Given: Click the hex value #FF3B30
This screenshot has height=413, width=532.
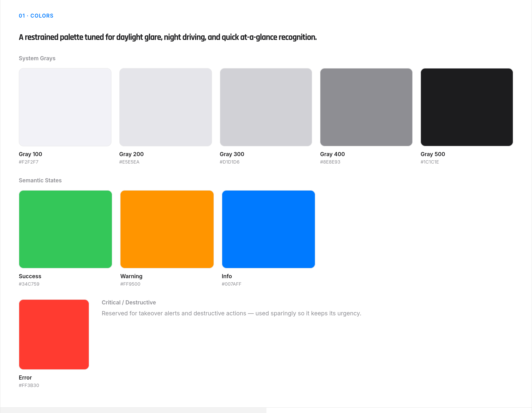Looking at the screenshot, I should [29, 385].
